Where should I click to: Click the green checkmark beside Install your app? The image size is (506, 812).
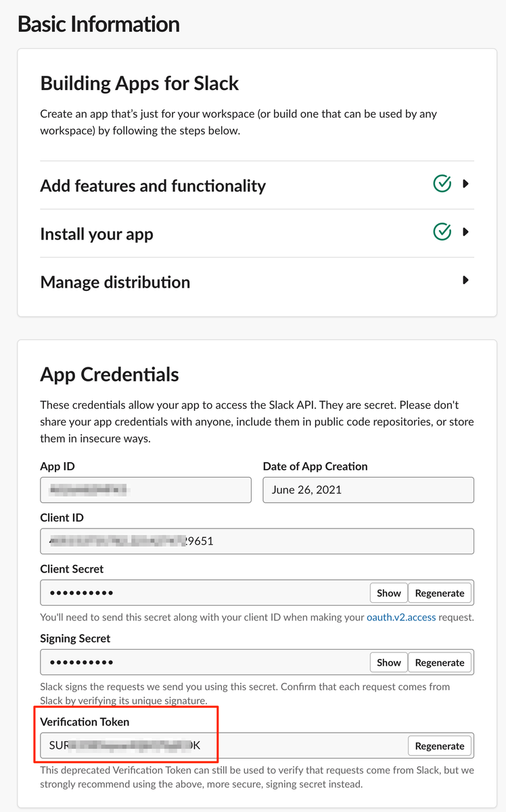pyautogui.click(x=442, y=231)
